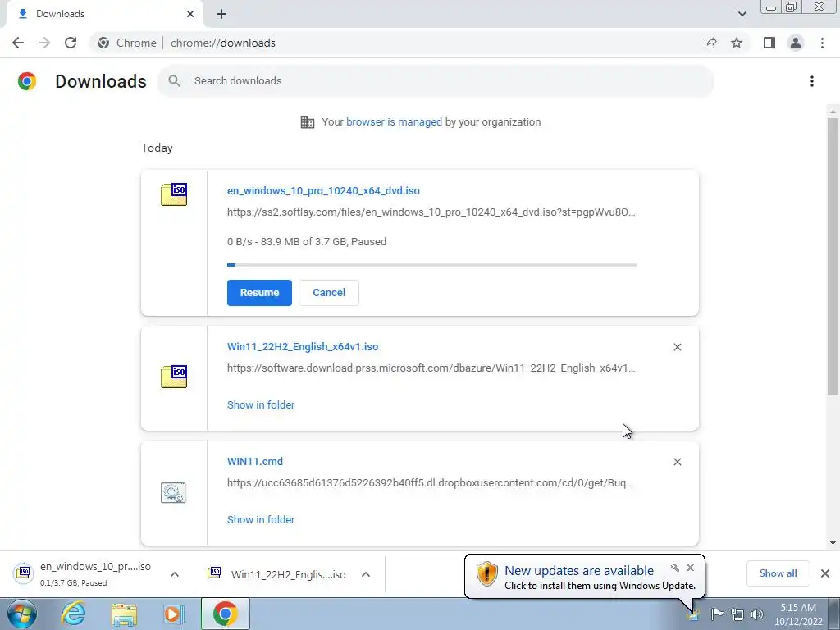
Task: Click the dropboxusercontent.com source URL
Action: tap(430, 482)
